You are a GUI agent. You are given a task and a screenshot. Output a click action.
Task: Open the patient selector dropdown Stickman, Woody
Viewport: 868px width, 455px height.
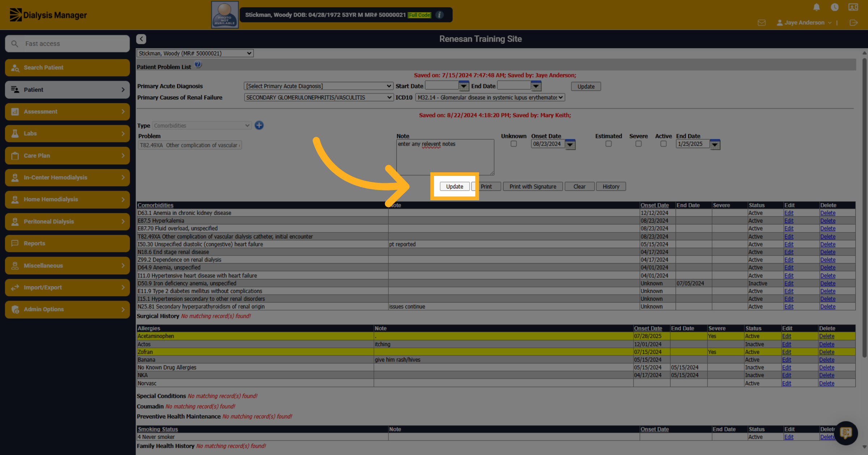(195, 53)
